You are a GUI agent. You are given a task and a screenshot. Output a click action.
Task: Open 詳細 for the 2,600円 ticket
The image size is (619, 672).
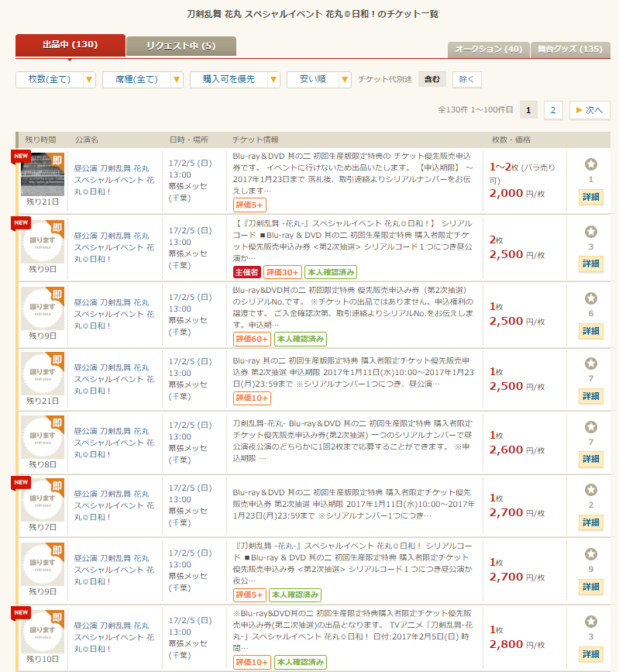coord(591,459)
